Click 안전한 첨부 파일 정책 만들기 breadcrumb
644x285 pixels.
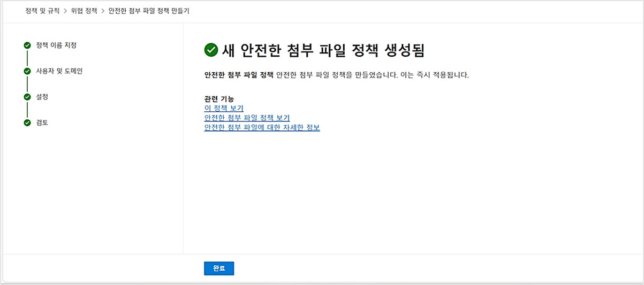coord(148,11)
